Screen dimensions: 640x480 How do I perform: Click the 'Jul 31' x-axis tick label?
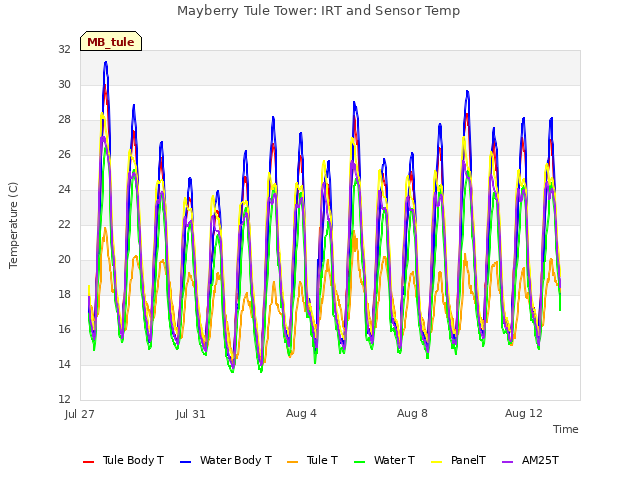(x=191, y=414)
